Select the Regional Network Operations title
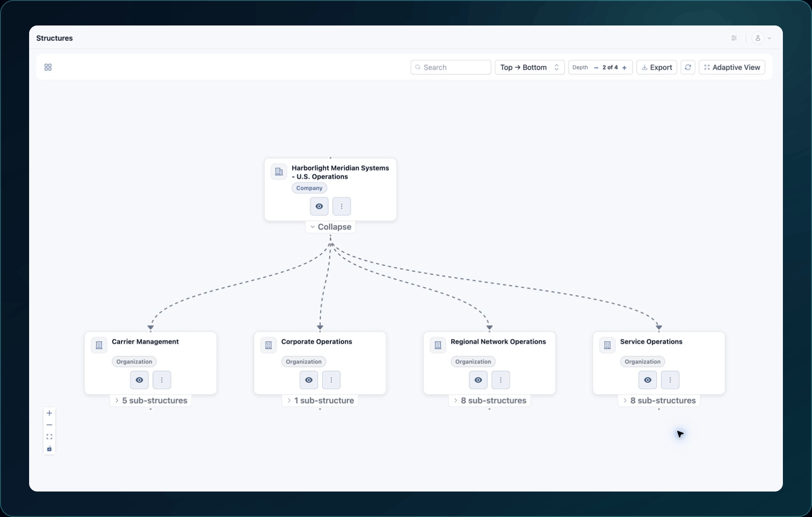The width and height of the screenshot is (812, 517). (x=498, y=342)
